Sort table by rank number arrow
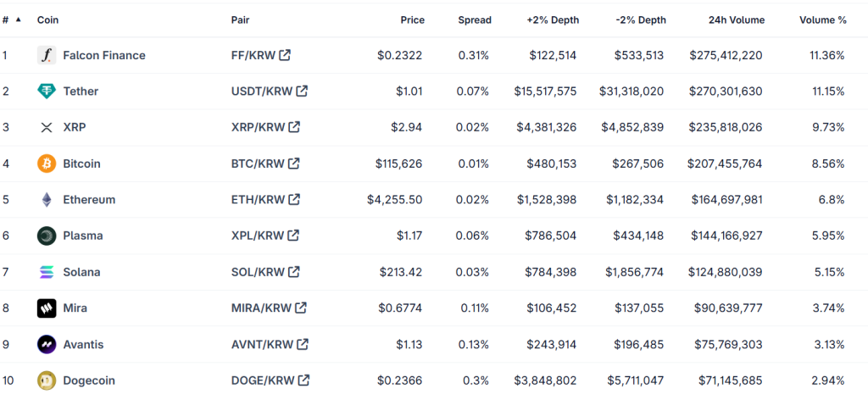The height and width of the screenshot is (394, 868). (x=19, y=19)
